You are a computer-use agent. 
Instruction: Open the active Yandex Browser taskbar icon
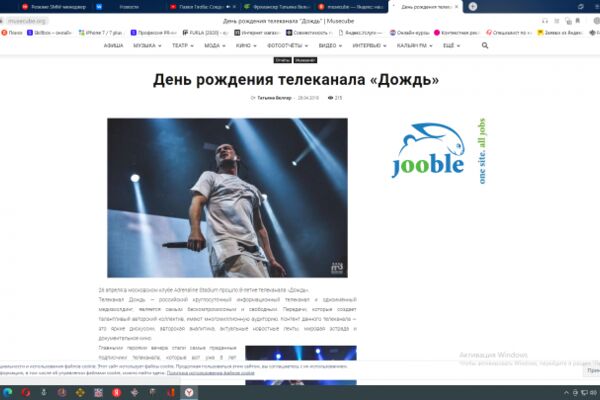[189, 392]
